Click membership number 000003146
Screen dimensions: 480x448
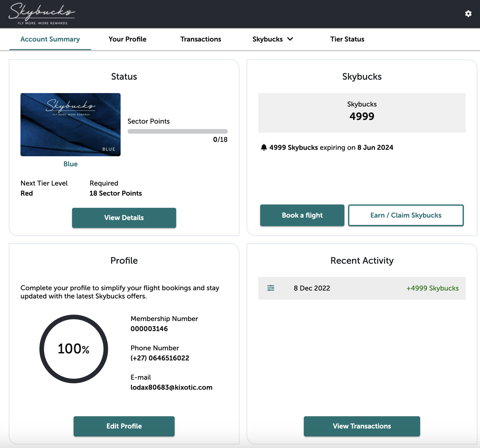[x=149, y=329]
